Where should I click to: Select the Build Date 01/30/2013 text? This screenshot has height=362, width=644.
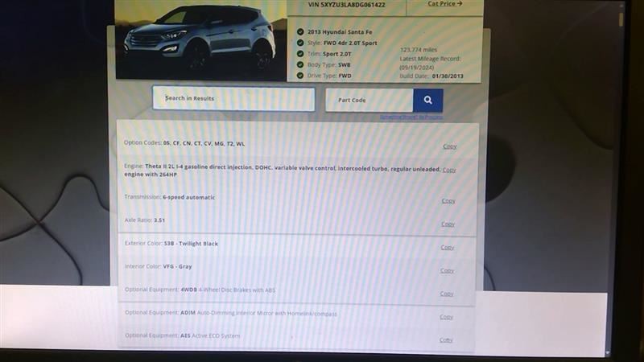coord(431,76)
